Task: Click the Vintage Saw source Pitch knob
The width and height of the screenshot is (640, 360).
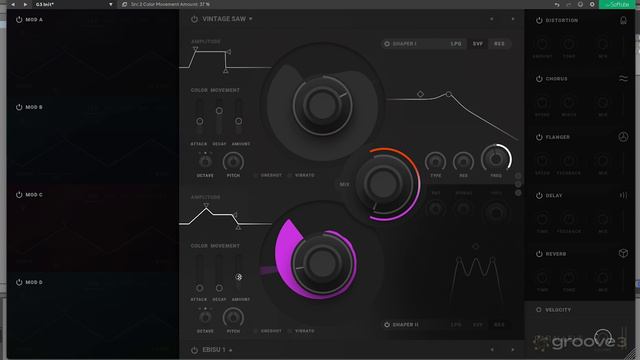Action: point(233,162)
